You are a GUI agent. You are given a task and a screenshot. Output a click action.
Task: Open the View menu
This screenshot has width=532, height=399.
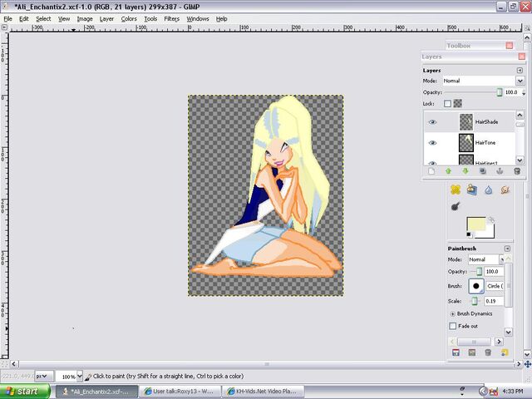coord(64,19)
